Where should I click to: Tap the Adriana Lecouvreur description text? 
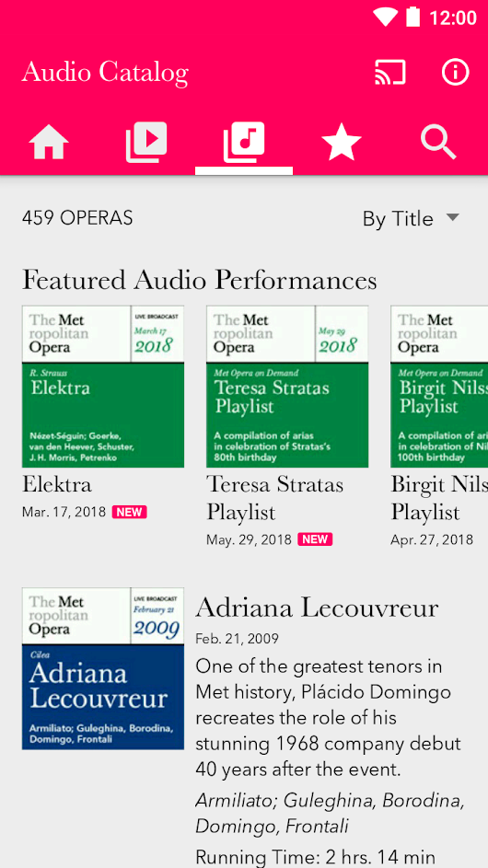click(x=330, y=718)
